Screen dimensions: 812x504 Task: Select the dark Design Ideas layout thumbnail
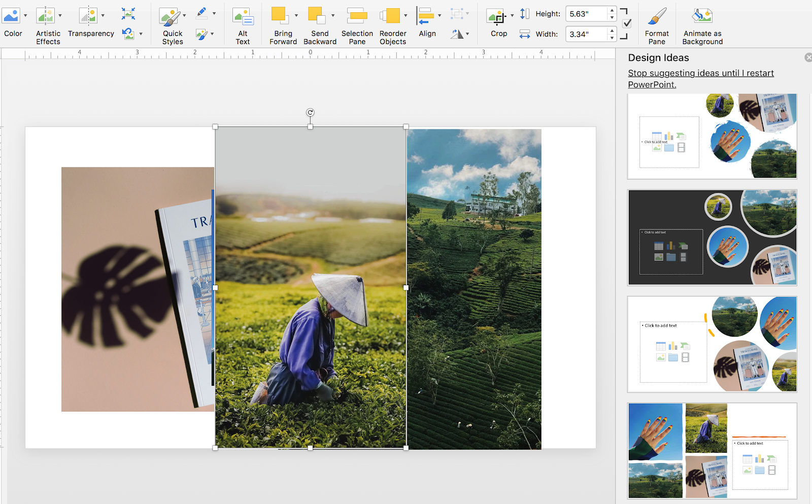(x=712, y=237)
